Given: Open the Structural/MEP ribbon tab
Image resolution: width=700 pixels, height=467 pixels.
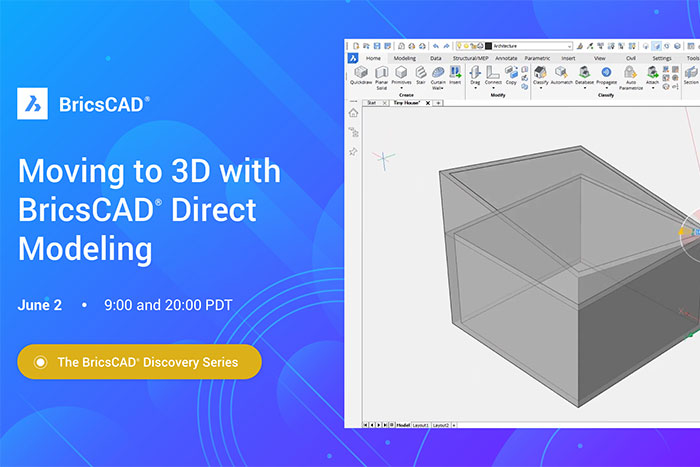Looking at the screenshot, I should point(470,58).
